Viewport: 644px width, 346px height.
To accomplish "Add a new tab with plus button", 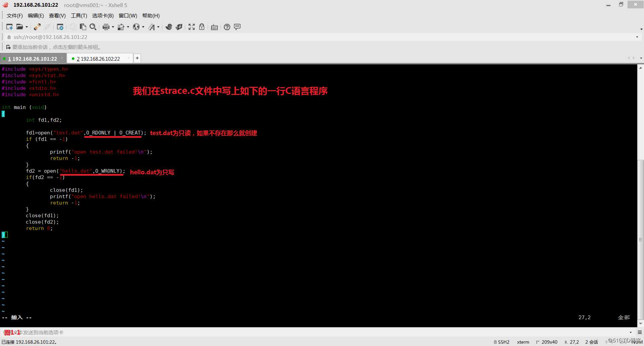I will tap(137, 58).
